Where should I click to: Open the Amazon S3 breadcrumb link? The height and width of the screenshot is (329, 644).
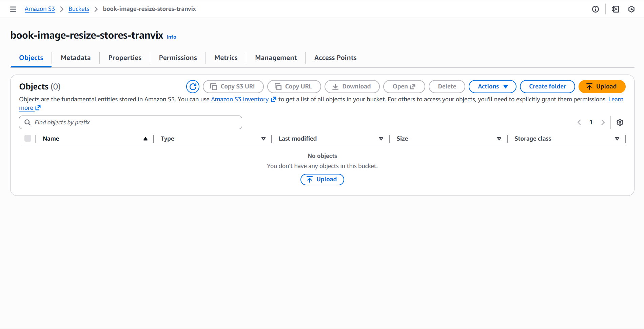click(x=40, y=9)
